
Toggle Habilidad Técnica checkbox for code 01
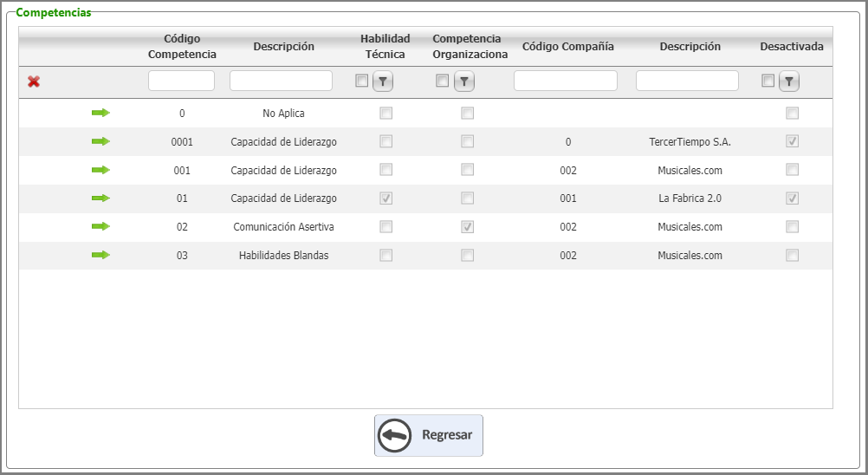coord(385,198)
